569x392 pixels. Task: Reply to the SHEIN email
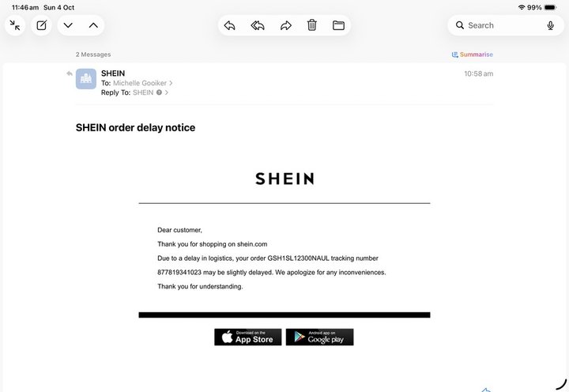(x=230, y=25)
